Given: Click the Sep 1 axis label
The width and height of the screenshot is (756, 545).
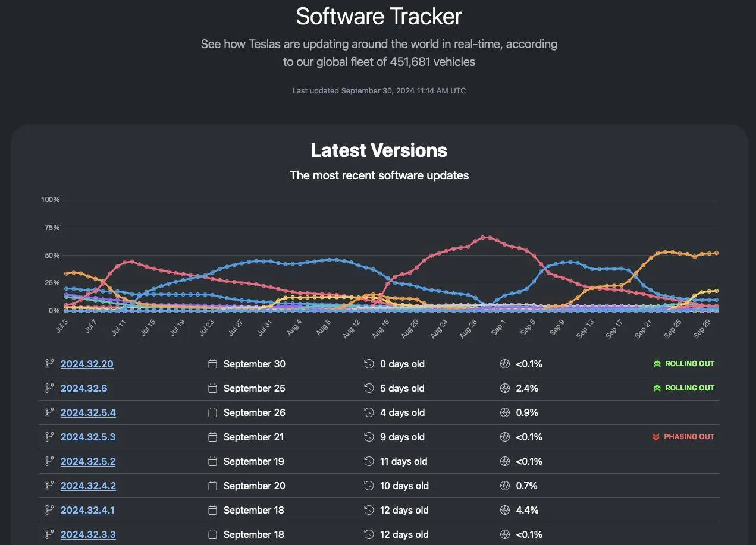Looking at the screenshot, I should (497, 326).
